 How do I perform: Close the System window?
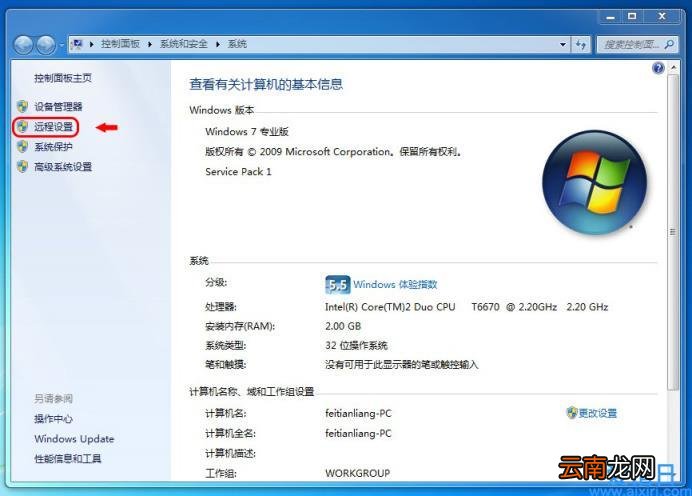662,17
